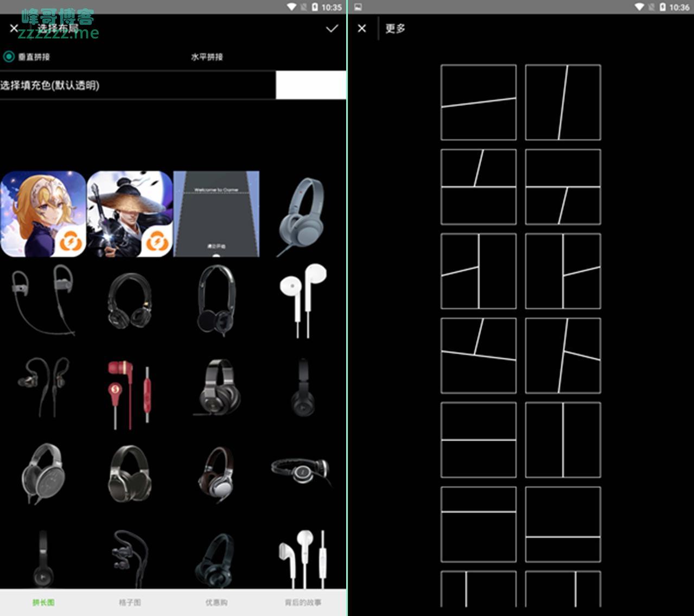Select layout with straight vertical divider and slanted-split left
The width and height of the screenshot is (694, 616).
pos(479,271)
